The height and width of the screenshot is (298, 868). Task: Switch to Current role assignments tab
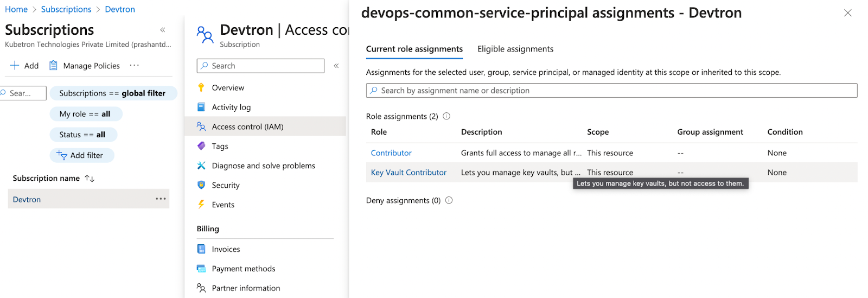tap(414, 49)
